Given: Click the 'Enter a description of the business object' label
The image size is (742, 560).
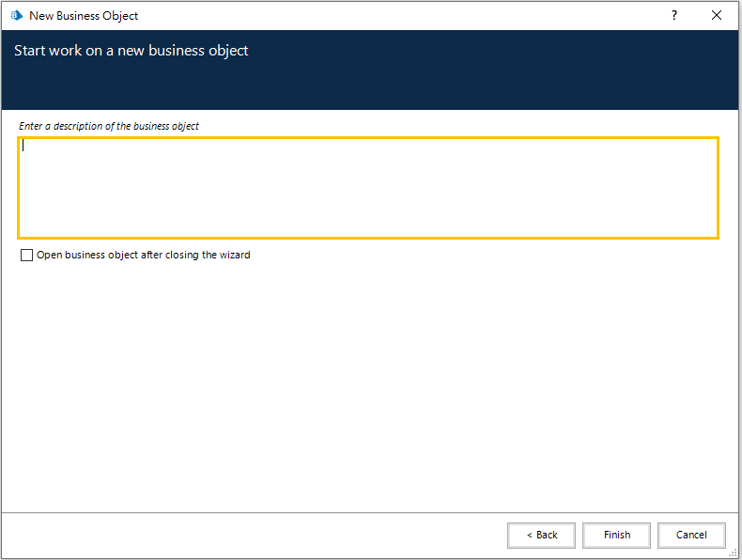Looking at the screenshot, I should click(109, 126).
